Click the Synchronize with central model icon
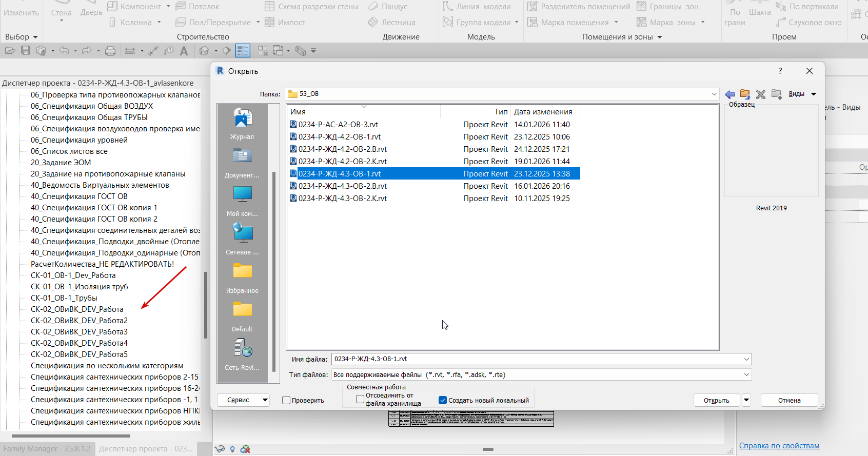Screen dimensions: 868x456 (41, 50)
